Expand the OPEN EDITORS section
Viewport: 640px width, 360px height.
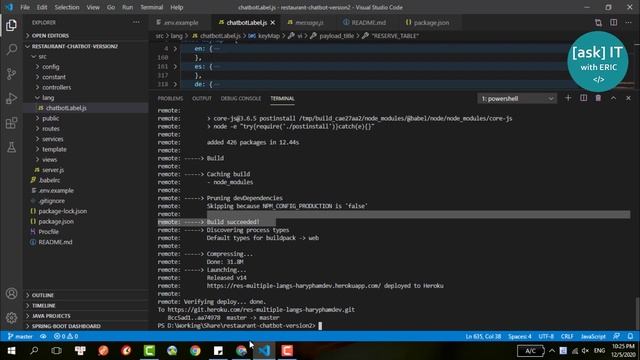point(86,36)
